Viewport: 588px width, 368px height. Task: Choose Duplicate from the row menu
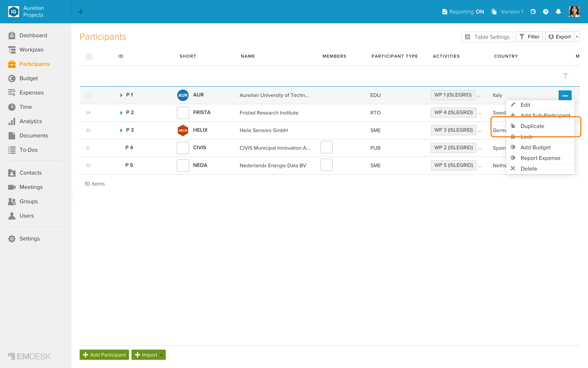[x=540, y=126]
